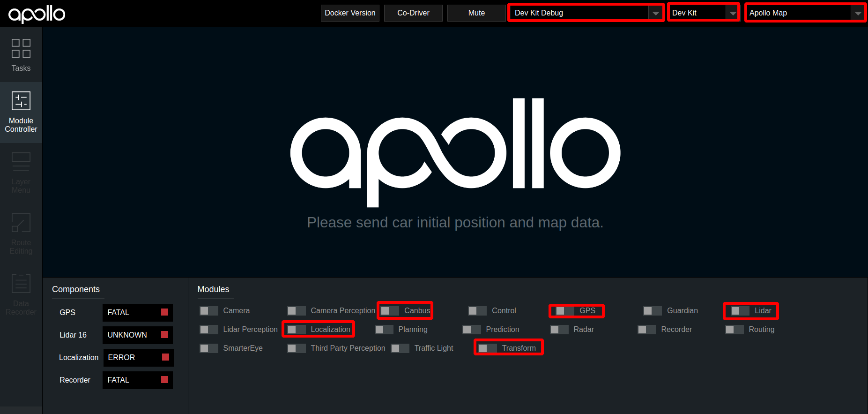This screenshot has height=414, width=868.
Task: Toggle the Camera module switch
Action: click(209, 311)
